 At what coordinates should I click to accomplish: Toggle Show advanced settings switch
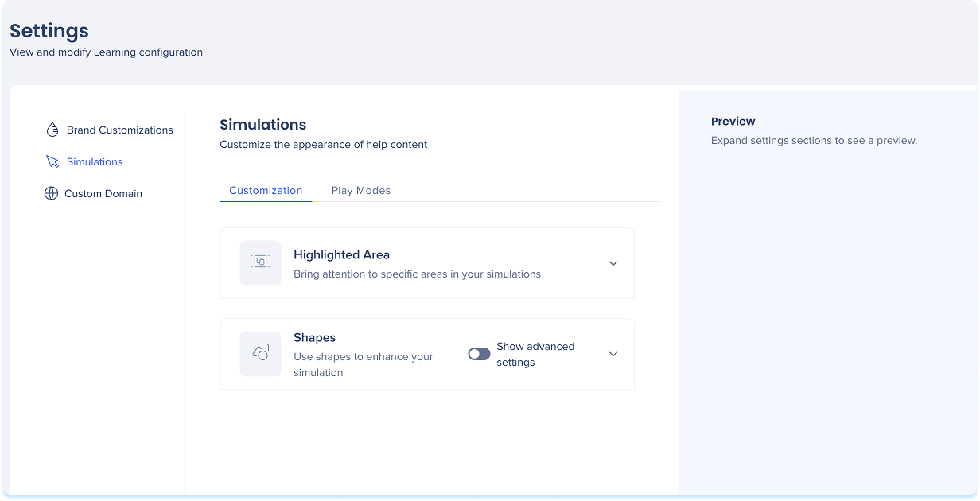(x=479, y=354)
